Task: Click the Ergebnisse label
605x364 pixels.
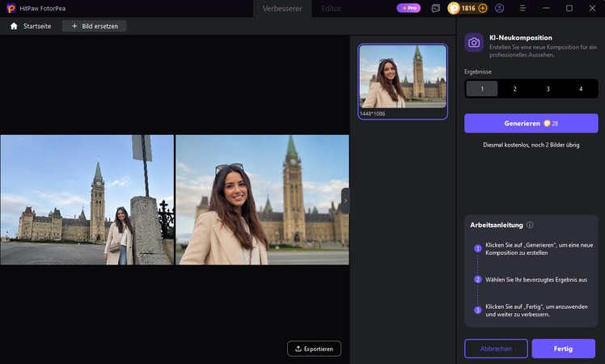Action: click(x=478, y=71)
